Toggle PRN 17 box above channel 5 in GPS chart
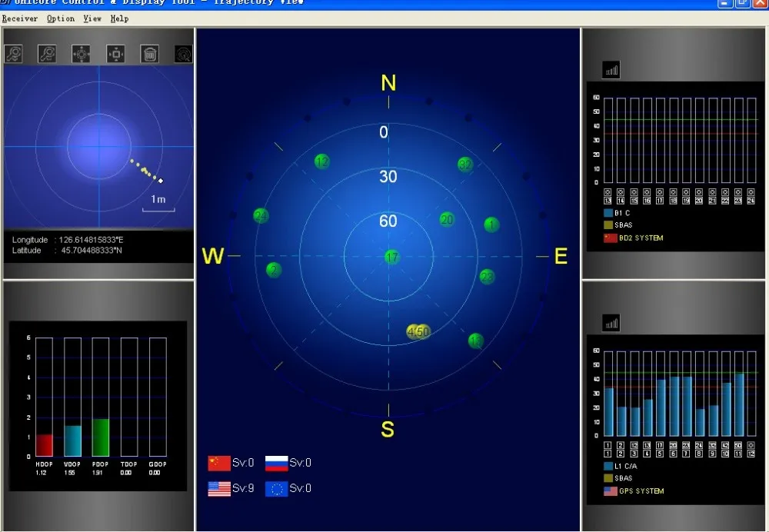 tap(660, 445)
